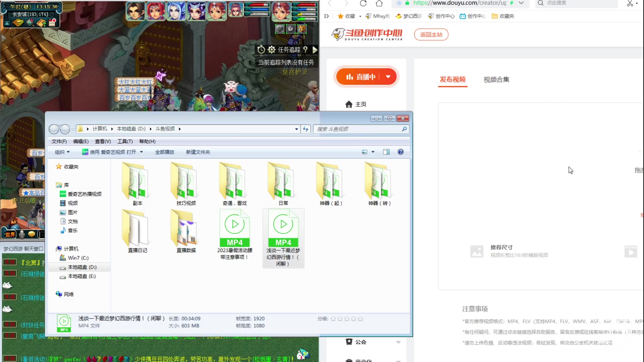Click 新建文件夹 in Explorer toolbar
This screenshot has width=644, height=362.
coord(198,152)
